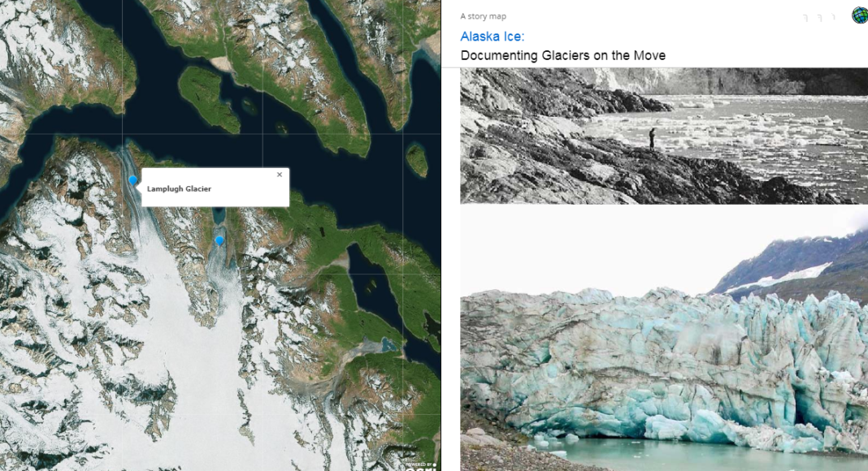
Task: Select the Lamplugh Glacier map marker
Action: click(x=132, y=181)
